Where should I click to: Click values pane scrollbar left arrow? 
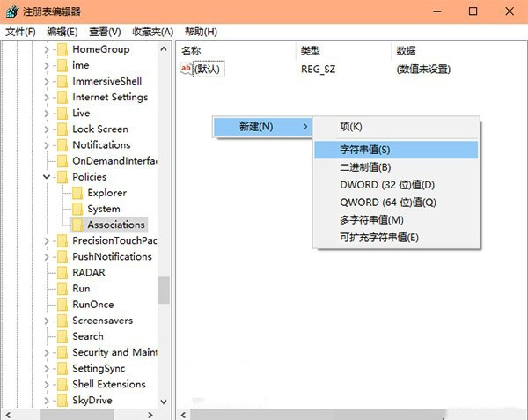tap(184, 415)
